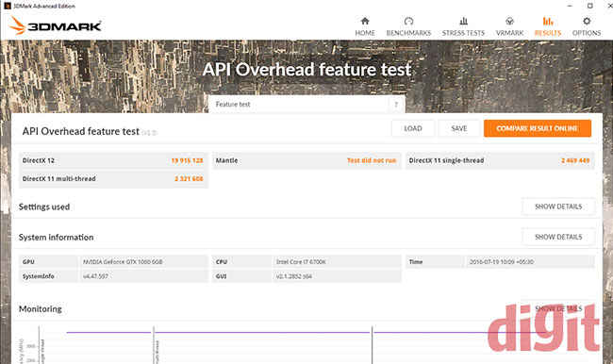The image size is (613, 364).
Task: Open the Home icon in navigation
Action: pos(365,21)
